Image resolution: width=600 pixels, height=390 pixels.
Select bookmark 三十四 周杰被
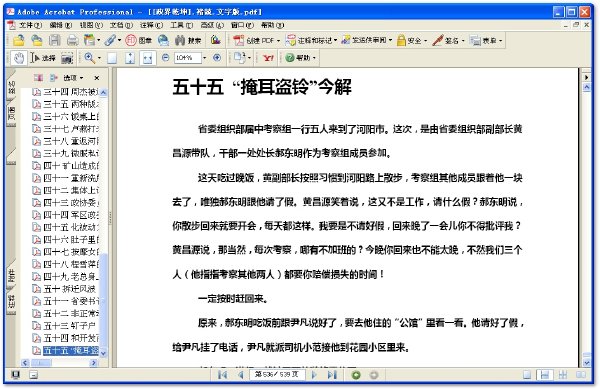point(65,92)
